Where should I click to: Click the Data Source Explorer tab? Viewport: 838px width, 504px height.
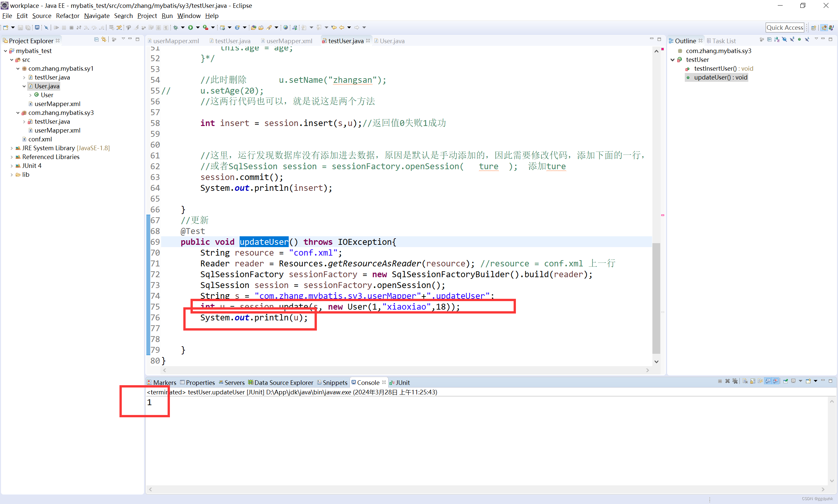click(x=283, y=382)
